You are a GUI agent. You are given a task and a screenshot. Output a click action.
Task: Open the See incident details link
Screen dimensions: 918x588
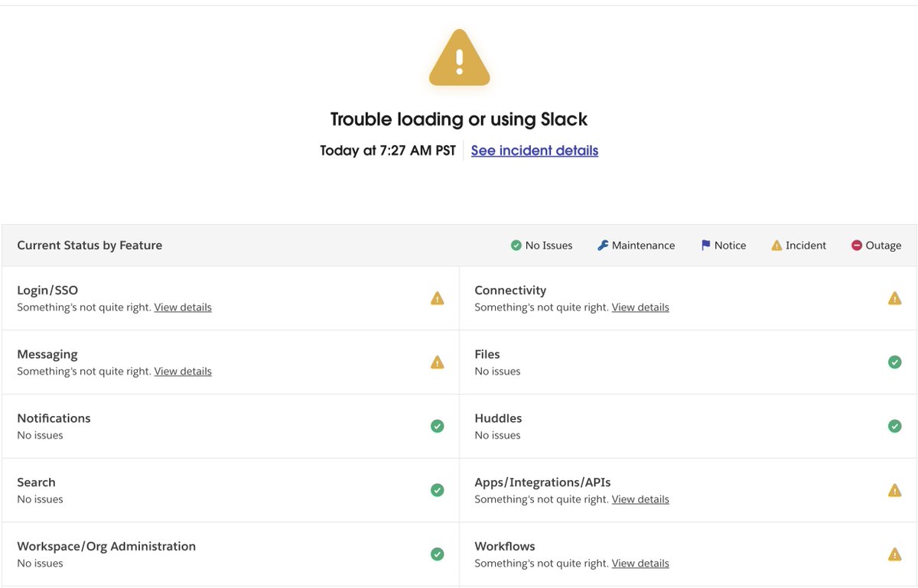pos(535,151)
